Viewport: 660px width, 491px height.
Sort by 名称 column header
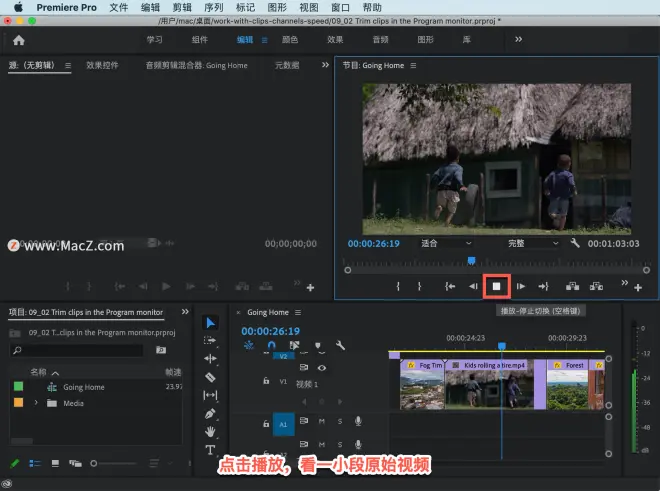click(38, 372)
